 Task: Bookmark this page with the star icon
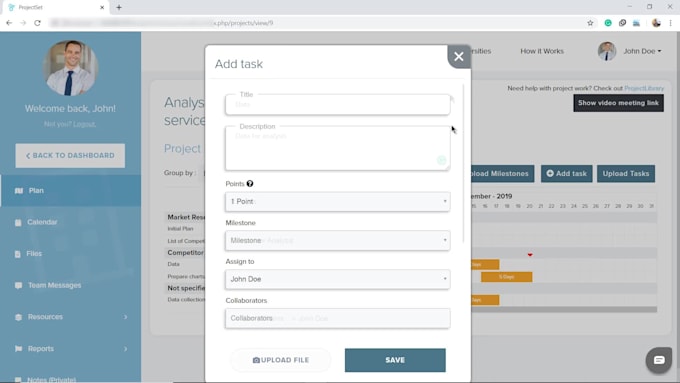click(x=590, y=23)
